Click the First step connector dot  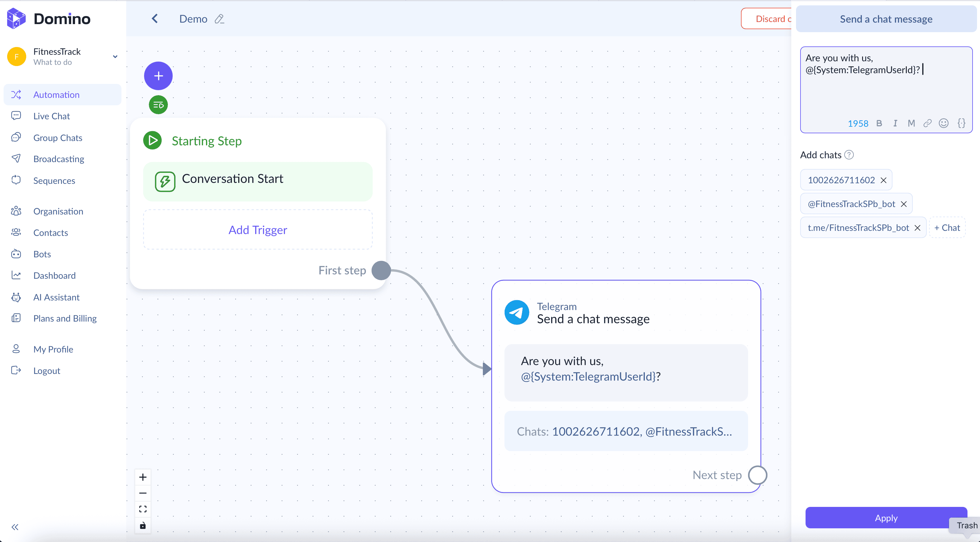pos(381,270)
